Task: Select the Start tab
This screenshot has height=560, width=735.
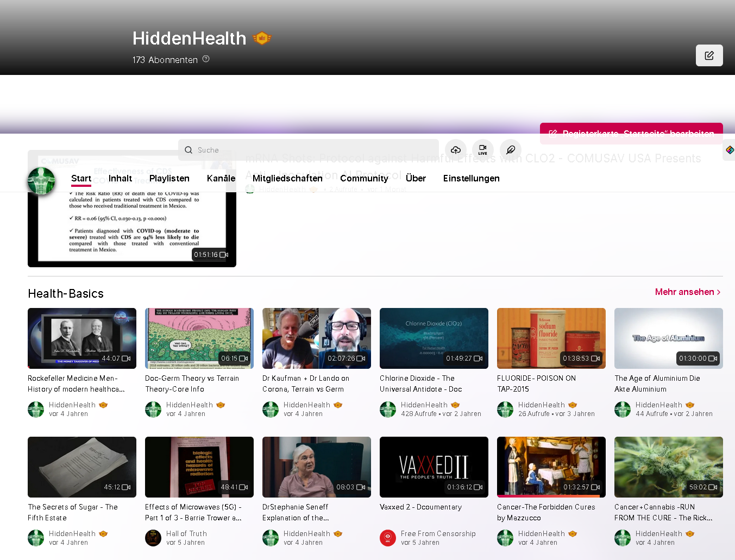Action: pos(81,178)
